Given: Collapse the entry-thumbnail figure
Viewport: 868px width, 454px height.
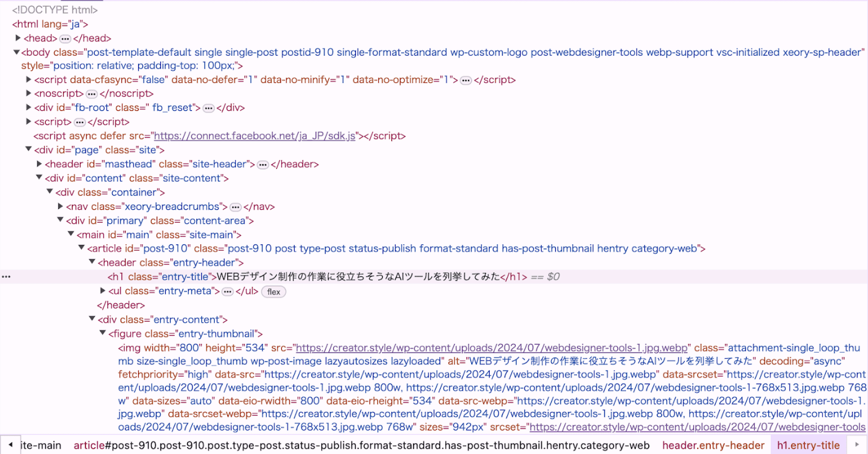Looking at the screenshot, I should coord(103,333).
